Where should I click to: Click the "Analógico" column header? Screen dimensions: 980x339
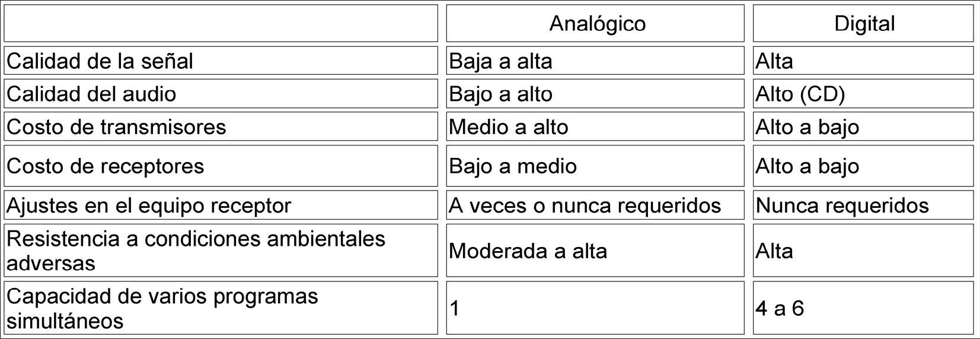[597, 24]
